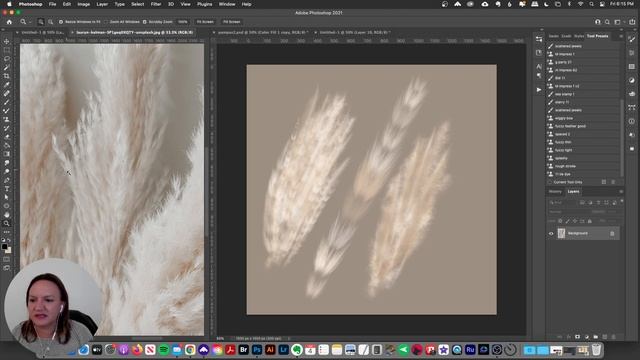Click the Fill Screen button

pos(231,22)
